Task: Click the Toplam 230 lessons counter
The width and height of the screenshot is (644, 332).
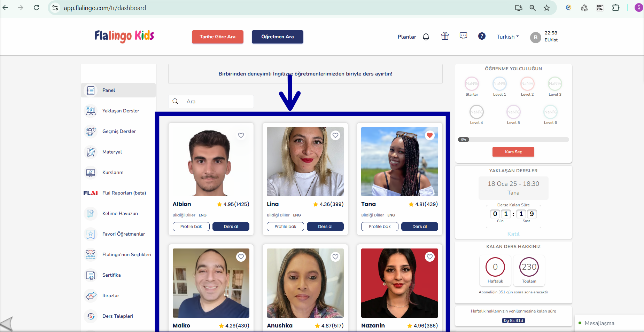Action: pos(529,270)
